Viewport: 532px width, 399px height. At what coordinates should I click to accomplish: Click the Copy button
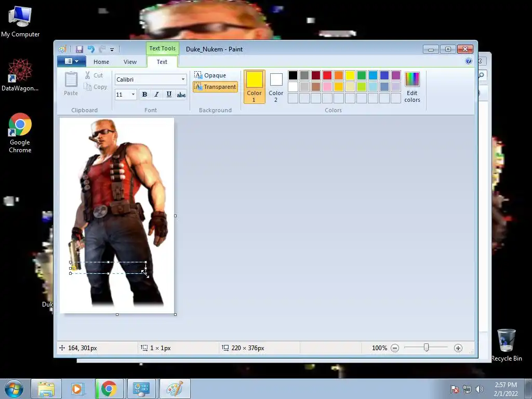coord(96,87)
